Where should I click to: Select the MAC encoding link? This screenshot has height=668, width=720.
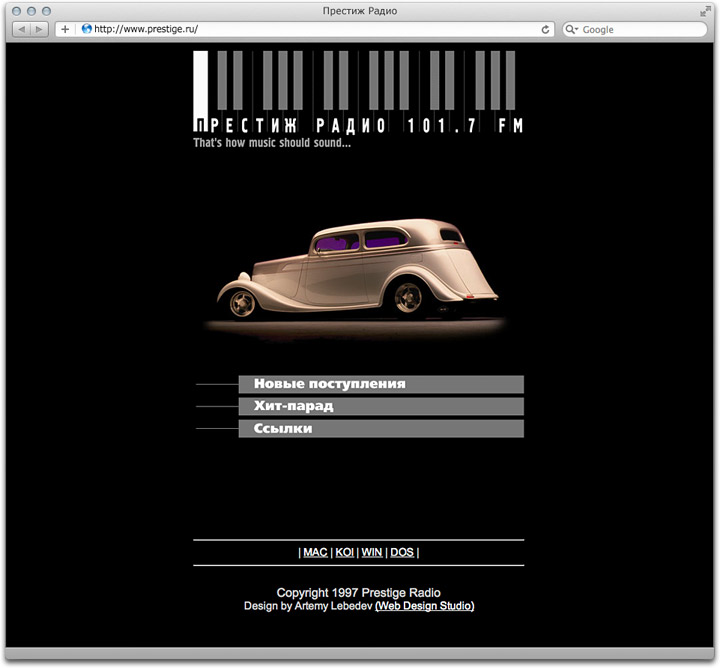315,552
